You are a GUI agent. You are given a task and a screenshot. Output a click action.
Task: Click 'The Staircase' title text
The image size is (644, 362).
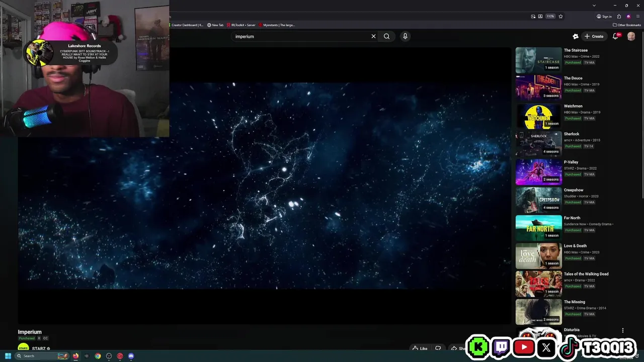576,50
